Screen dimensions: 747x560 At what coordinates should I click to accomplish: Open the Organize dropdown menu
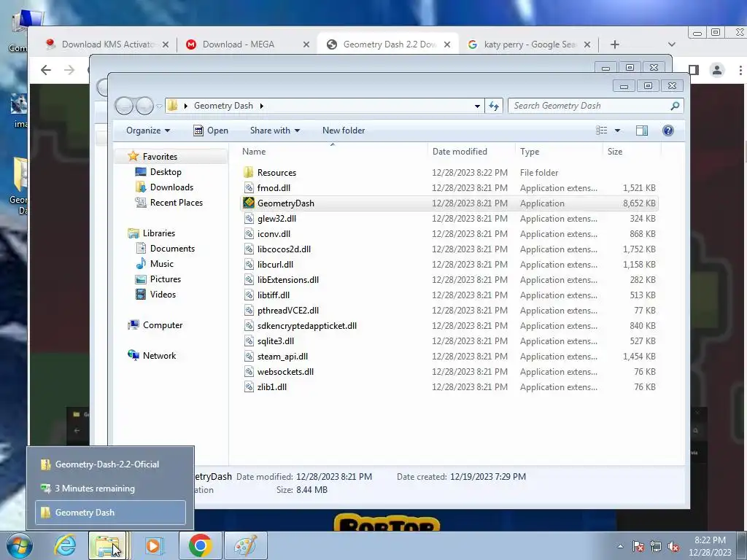pyautogui.click(x=147, y=131)
